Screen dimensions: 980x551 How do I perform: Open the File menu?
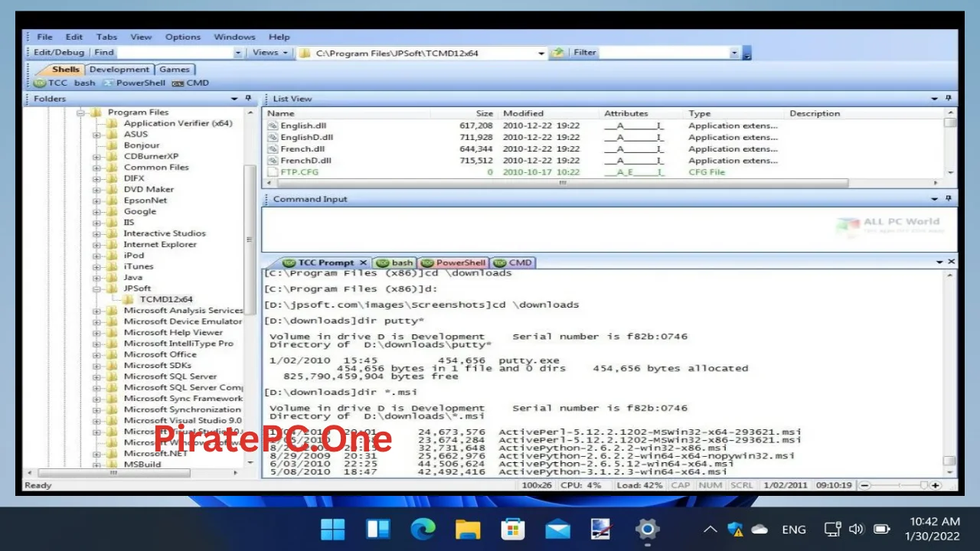(x=44, y=37)
